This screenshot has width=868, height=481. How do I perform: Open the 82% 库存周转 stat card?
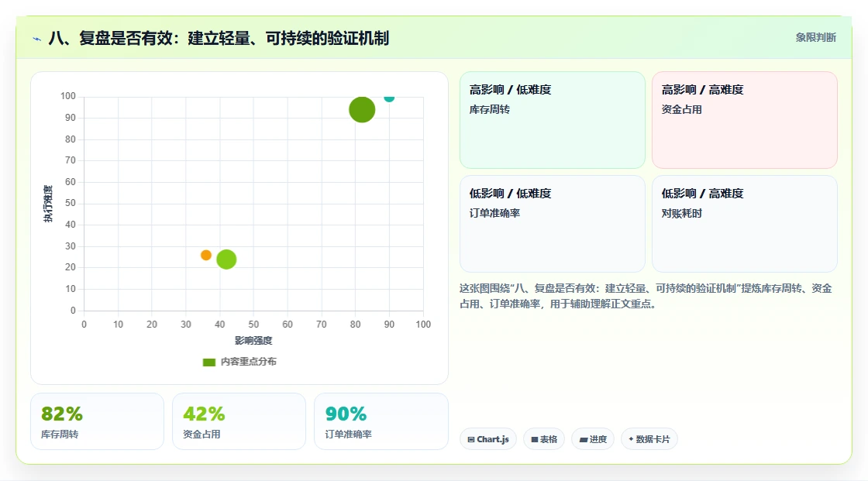pyautogui.click(x=98, y=421)
